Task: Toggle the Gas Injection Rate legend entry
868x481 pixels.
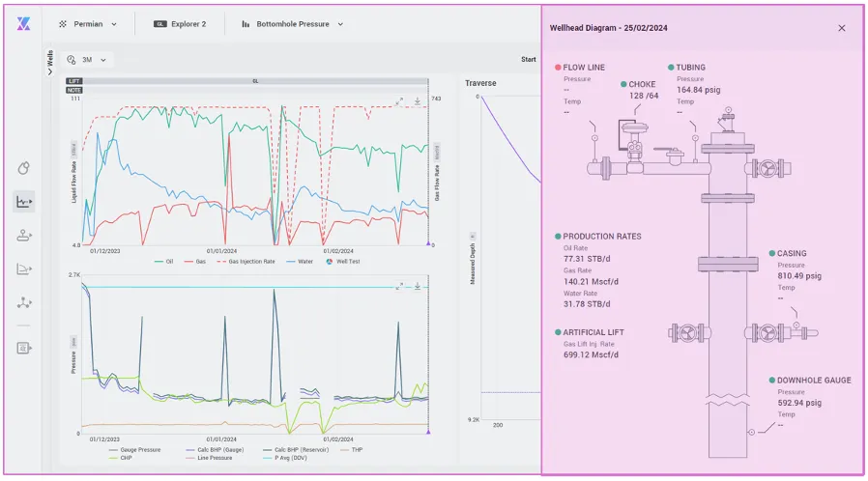Action: pos(246,262)
